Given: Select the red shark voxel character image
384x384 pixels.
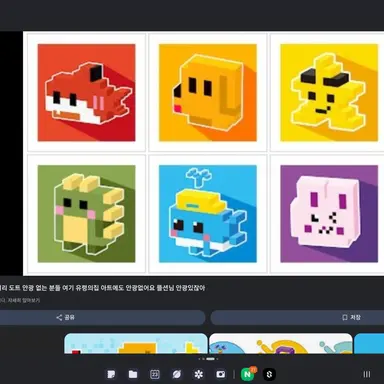Looking at the screenshot, I should [x=86, y=93].
